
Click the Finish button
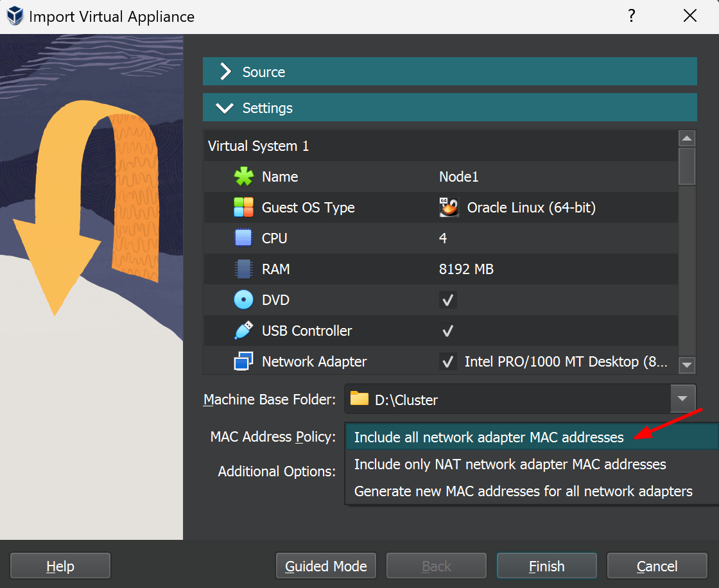point(546,566)
